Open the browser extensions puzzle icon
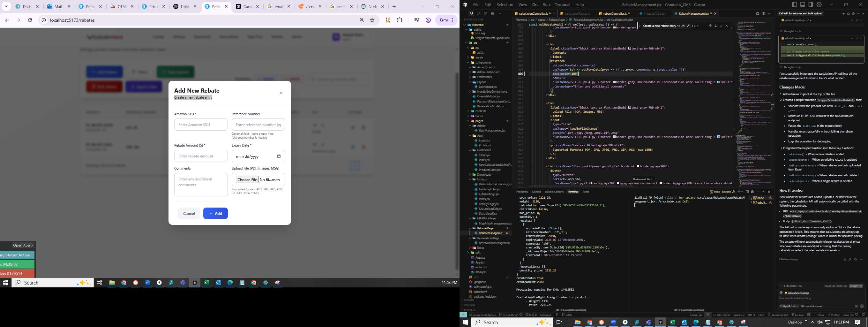This screenshot has width=868, height=327. 400,20
